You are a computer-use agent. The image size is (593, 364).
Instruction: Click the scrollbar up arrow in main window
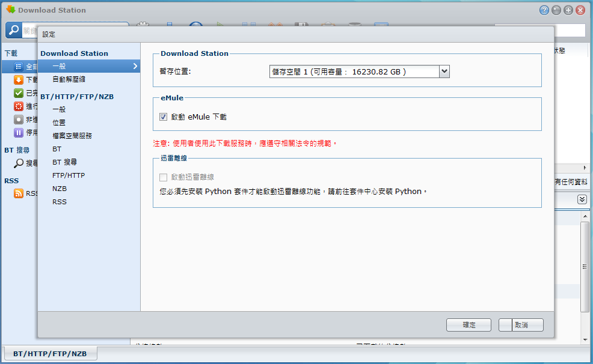[585, 216]
